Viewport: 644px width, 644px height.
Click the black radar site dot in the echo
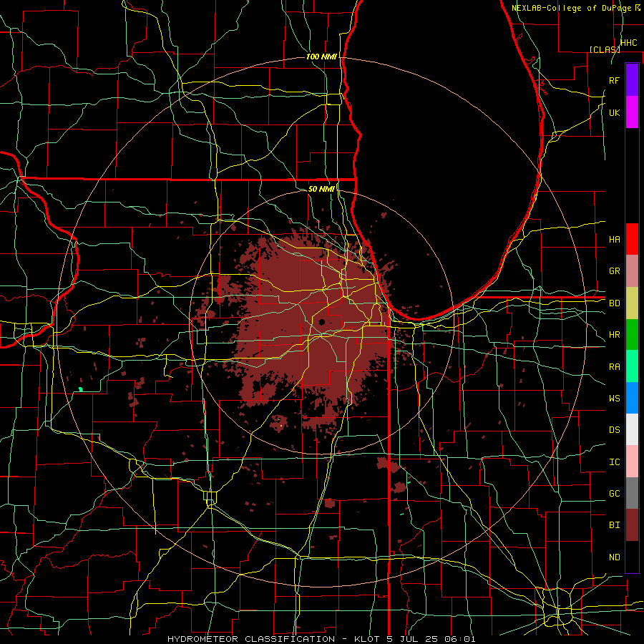click(x=321, y=321)
